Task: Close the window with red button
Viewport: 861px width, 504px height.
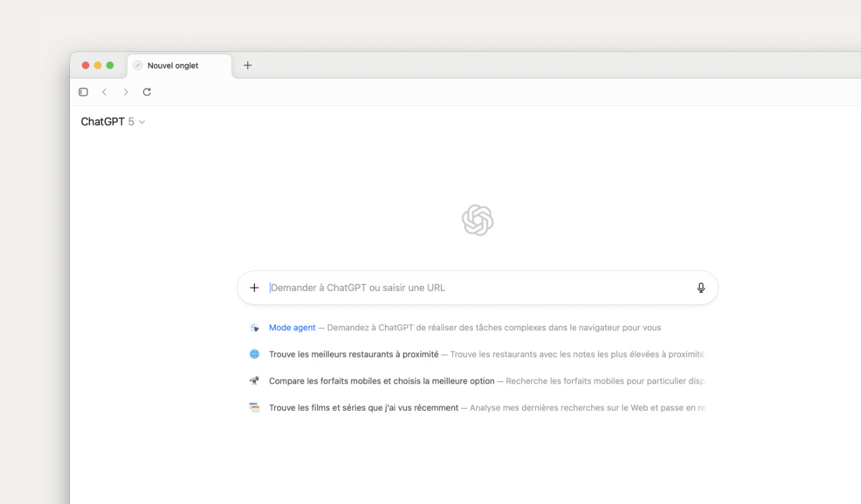Action: pyautogui.click(x=85, y=65)
